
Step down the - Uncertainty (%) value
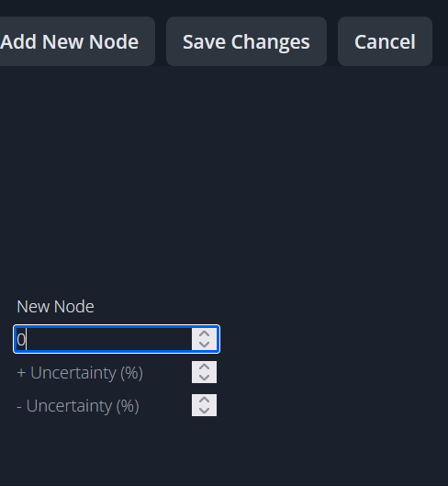coord(204,411)
